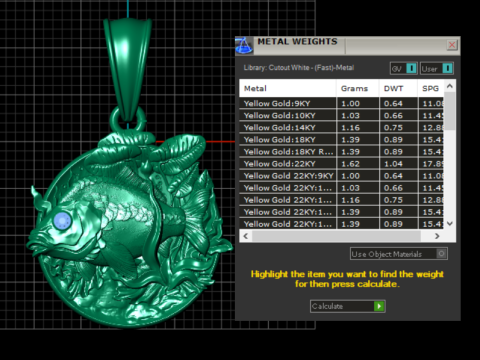Select the Yellow Gold:14KY row
Image resolution: width=480 pixels, height=360 pixels.
click(341, 127)
